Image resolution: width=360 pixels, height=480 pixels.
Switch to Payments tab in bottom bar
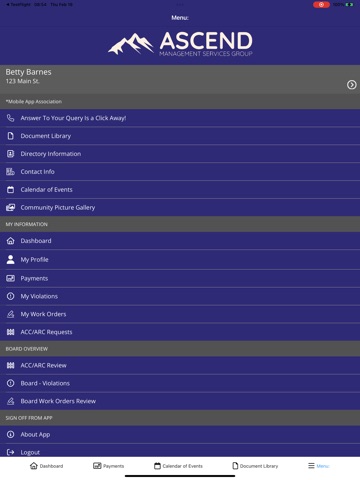click(x=108, y=466)
